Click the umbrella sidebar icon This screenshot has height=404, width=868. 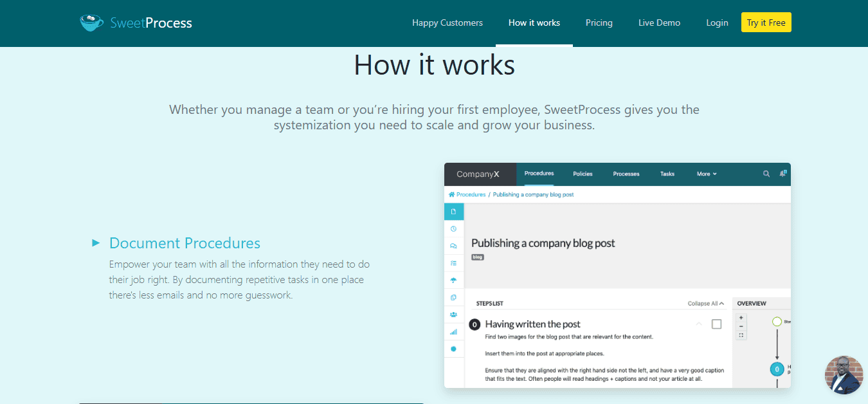(454, 280)
